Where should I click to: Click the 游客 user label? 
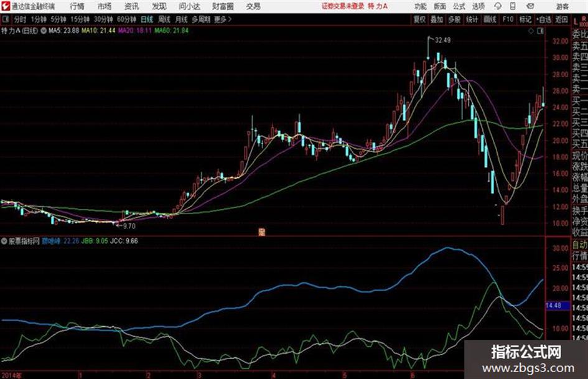pyautogui.click(x=562, y=6)
